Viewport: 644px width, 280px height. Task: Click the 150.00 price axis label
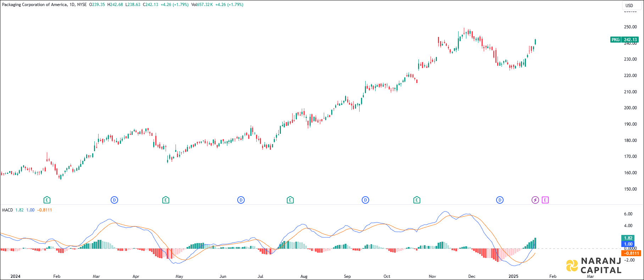[x=630, y=189]
